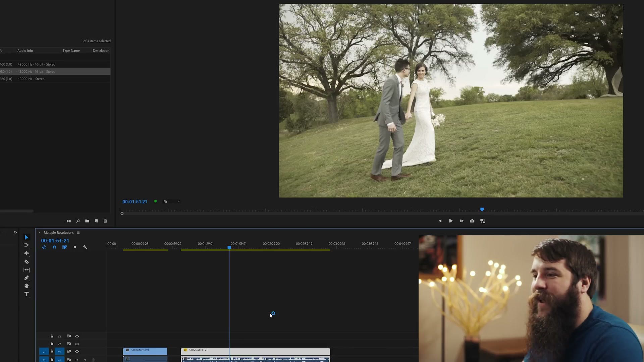Screen dimensions: 644x362
Task: Toggle insert sequences as nests option
Action: pos(44,247)
